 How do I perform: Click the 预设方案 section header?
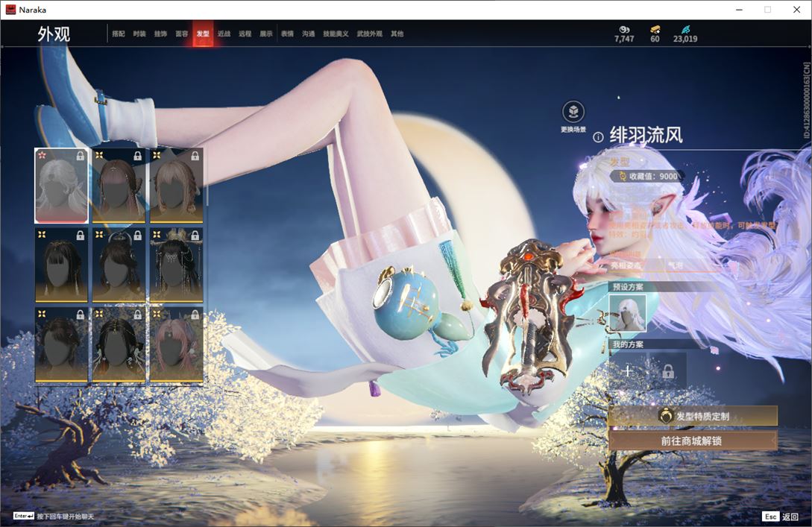[628, 287]
